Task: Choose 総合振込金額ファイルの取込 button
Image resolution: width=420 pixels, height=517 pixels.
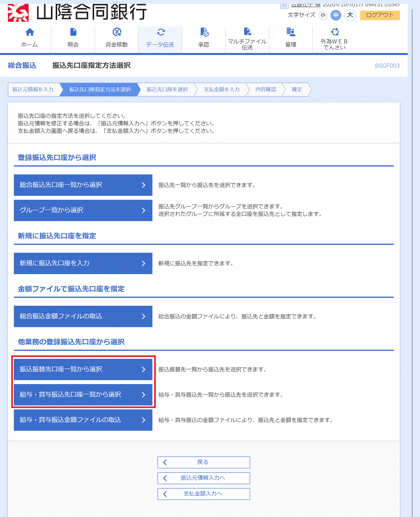Action: 83,316
